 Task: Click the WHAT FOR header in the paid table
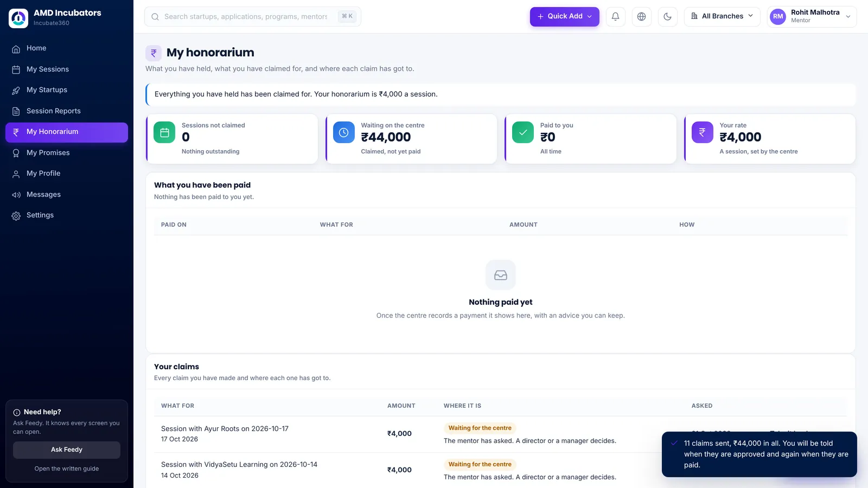point(336,224)
